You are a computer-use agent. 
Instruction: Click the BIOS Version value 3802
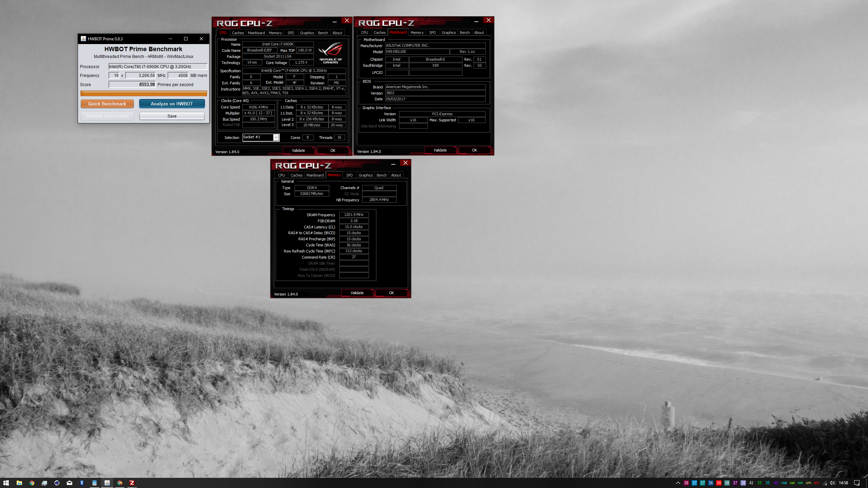click(x=435, y=93)
